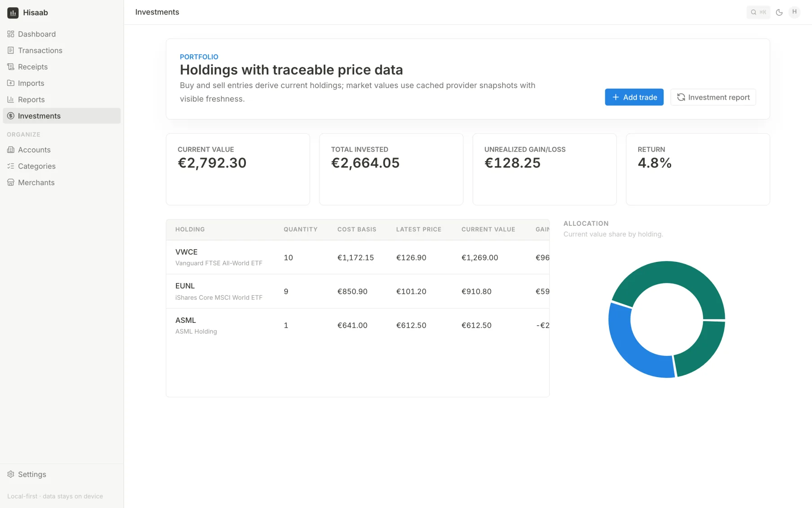Click the ALLOCATION heading
This screenshot has height=508, width=812.
point(586,224)
